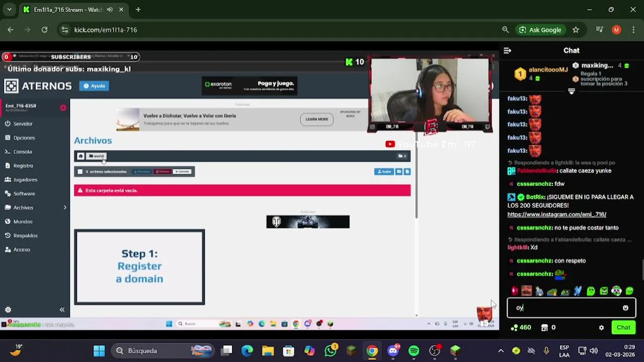Open File Explorer from taskbar

(x=268, y=351)
